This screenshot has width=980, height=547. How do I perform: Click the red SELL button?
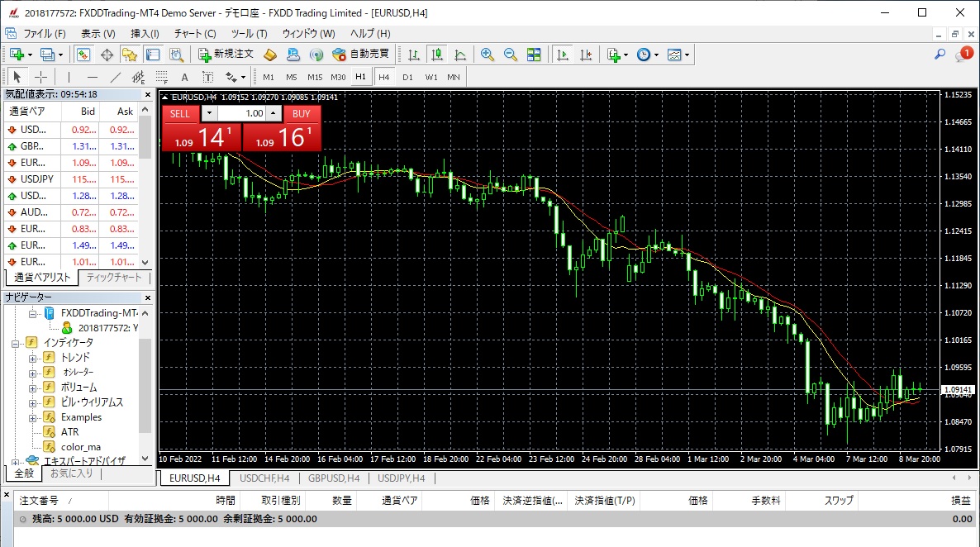(179, 114)
